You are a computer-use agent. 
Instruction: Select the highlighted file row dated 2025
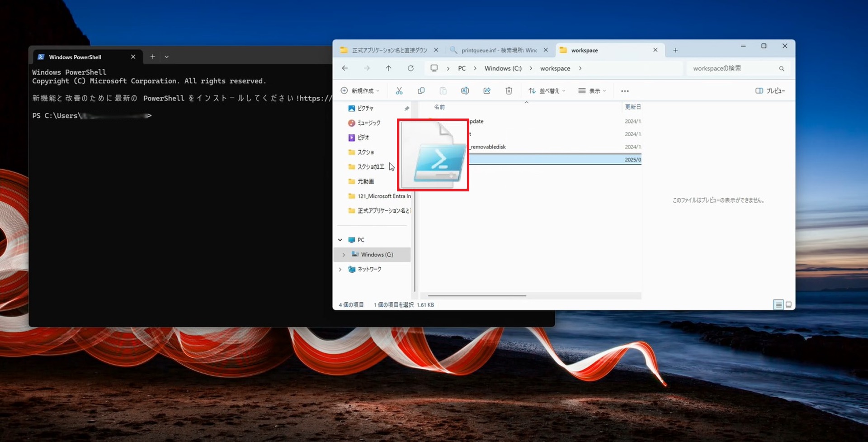click(x=555, y=160)
